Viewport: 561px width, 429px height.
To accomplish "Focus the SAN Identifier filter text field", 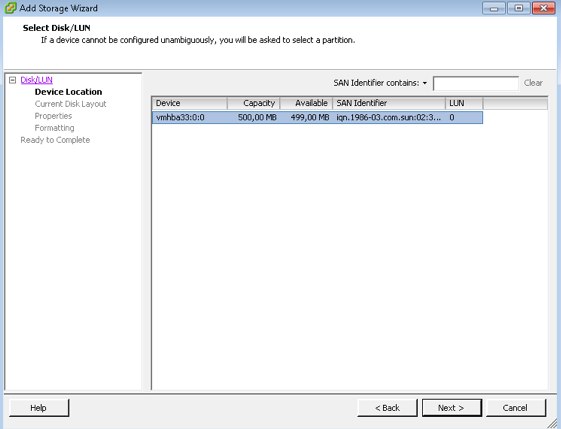I will point(475,83).
